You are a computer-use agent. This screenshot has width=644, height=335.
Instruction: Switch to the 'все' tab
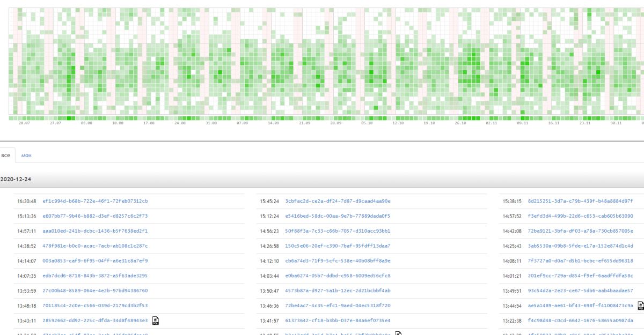pos(5,155)
